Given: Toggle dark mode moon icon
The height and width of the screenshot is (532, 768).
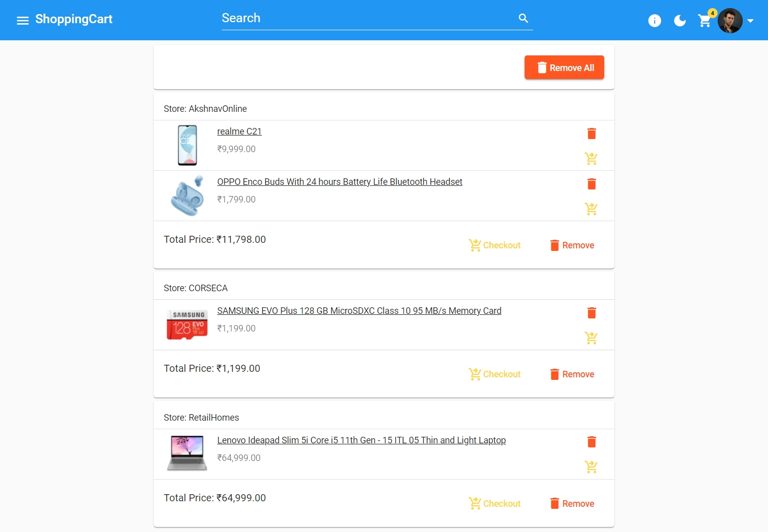Looking at the screenshot, I should [680, 21].
